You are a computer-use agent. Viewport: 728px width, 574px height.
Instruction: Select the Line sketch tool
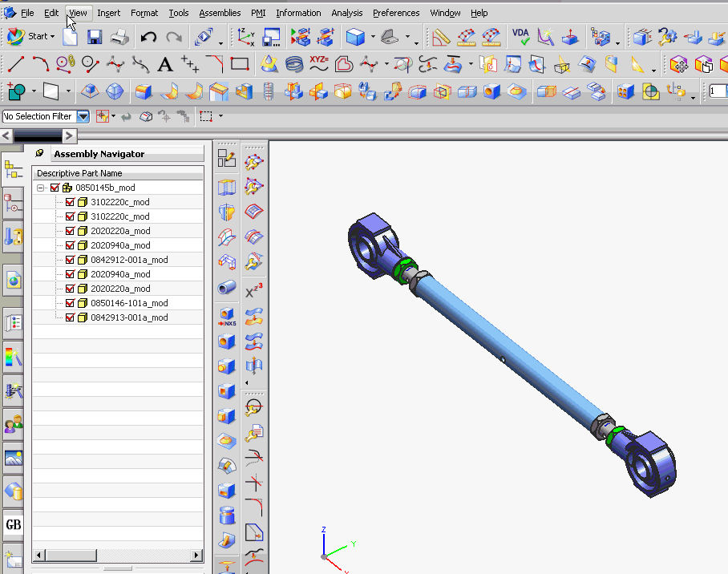[16, 64]
